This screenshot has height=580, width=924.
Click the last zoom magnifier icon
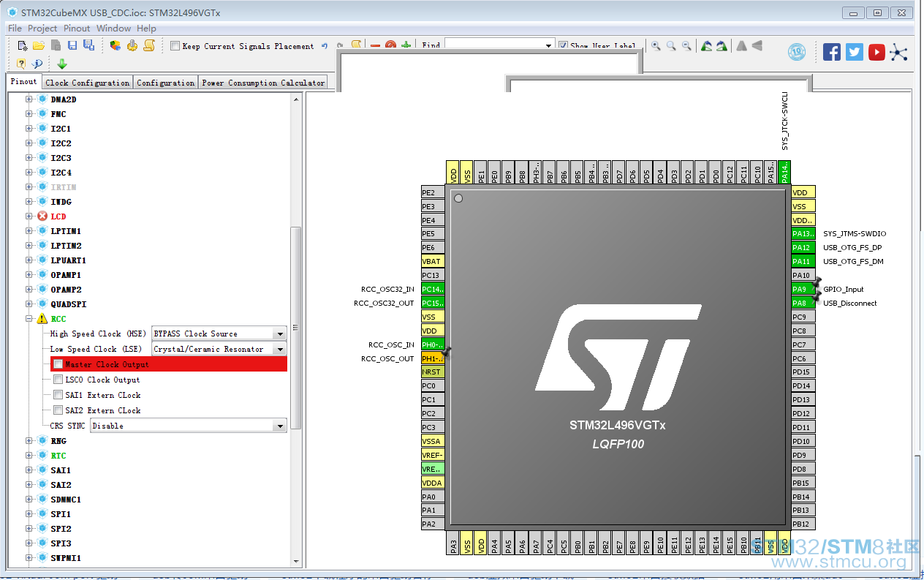[x=686, y=45]
